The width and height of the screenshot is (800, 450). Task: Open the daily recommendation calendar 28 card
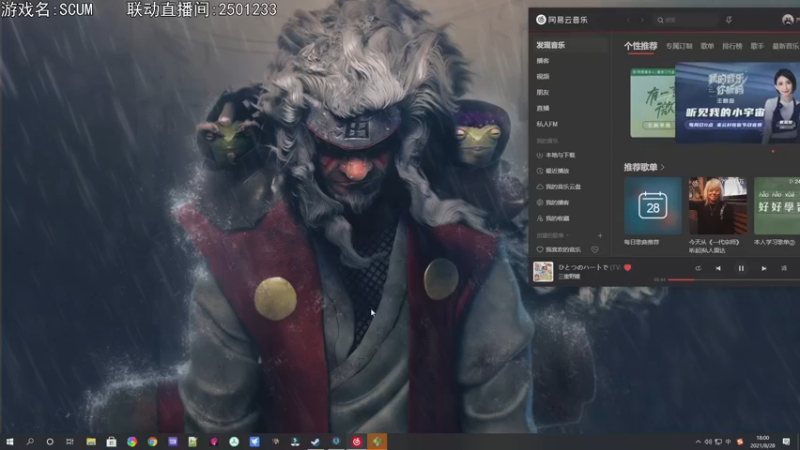653,206
